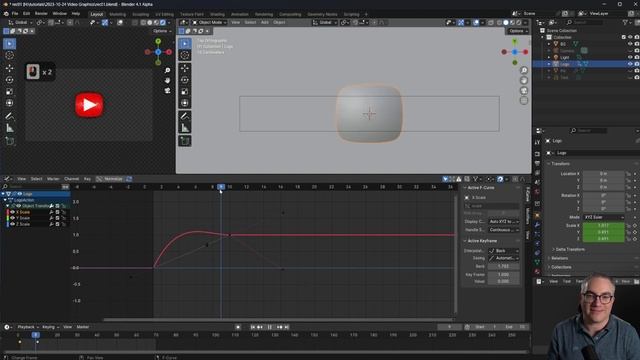Open the Interpolation Back dropdown
Screen dimensions: 640x360
(x=504, y=251)
